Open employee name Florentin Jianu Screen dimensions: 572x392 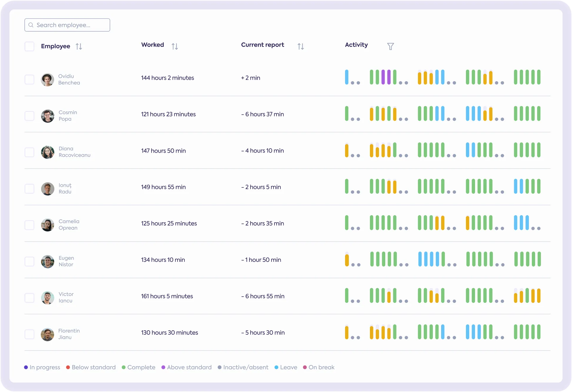pyautogui.click(x=69, y=334)
